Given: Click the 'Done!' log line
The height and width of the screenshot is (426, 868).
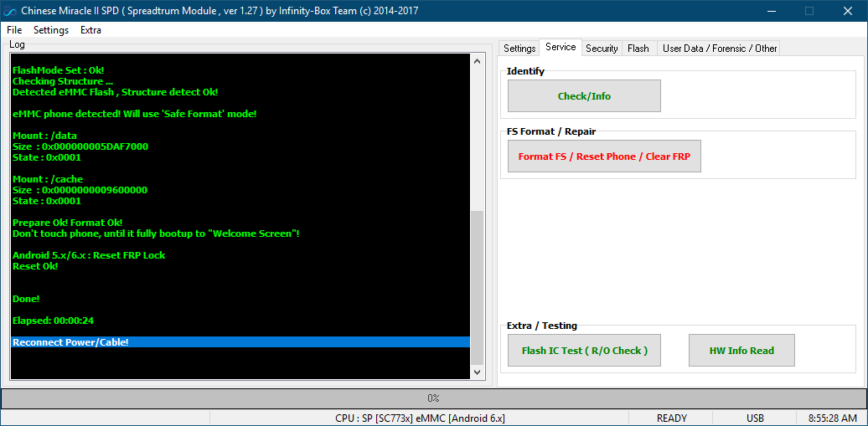Looking at the screenshot, I should [26, 299].
